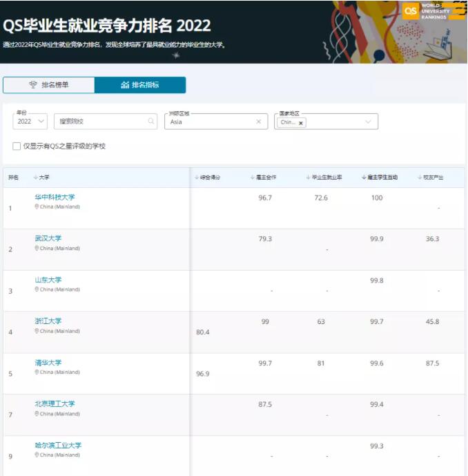The height and width of the screenshot is (476, 468).
Task: Sort by 雇主合作 column arrow
Action: [252, 178]
